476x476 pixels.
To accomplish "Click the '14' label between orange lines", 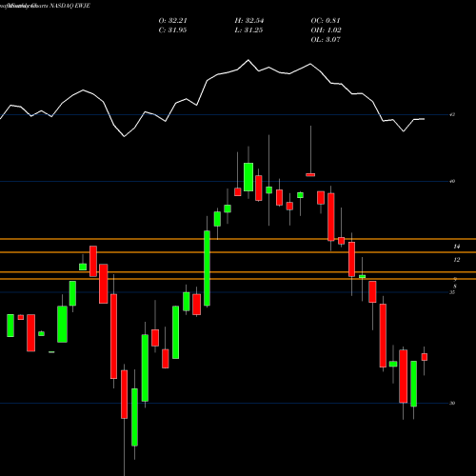I will (457, 247).
